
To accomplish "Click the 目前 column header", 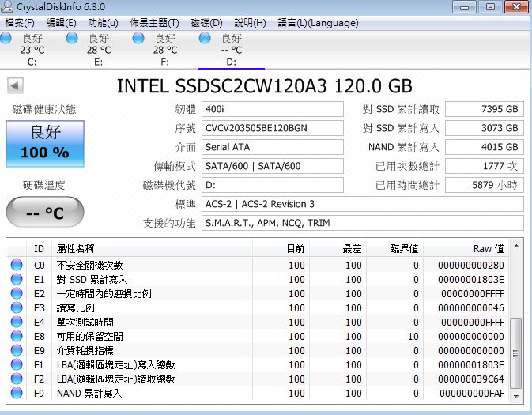I will coord(281,249).
